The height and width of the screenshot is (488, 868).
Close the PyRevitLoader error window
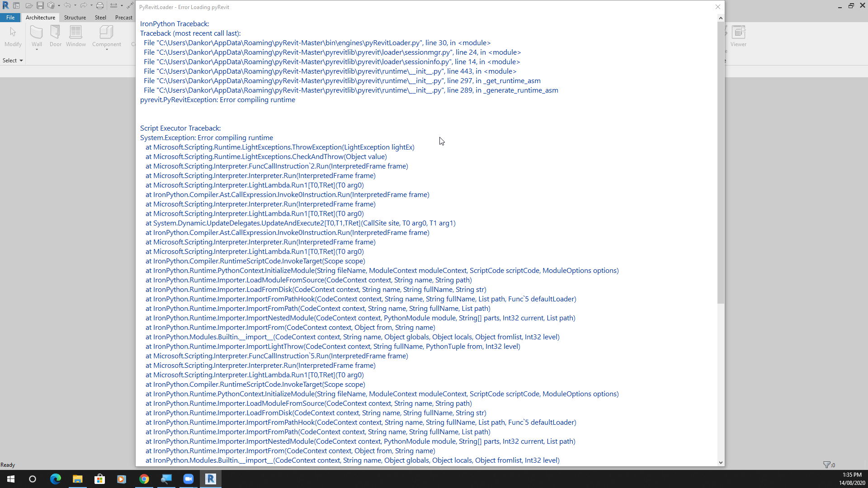[717, 7]
